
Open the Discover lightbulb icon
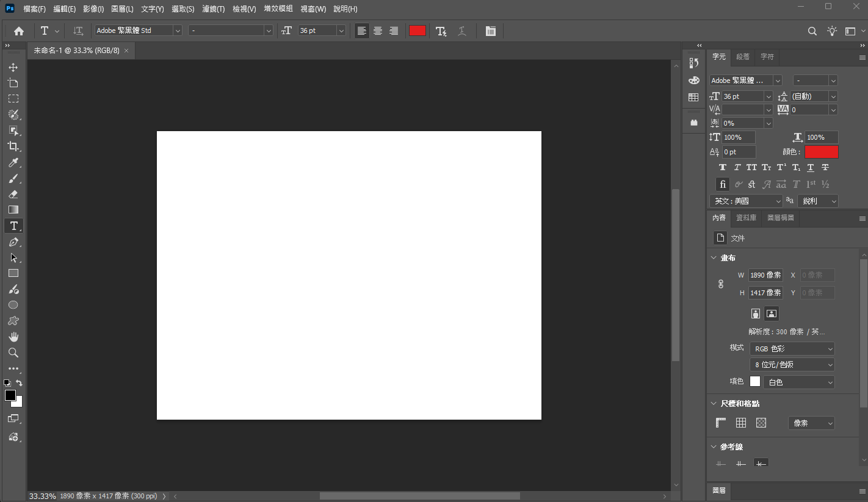pos(832,30)
